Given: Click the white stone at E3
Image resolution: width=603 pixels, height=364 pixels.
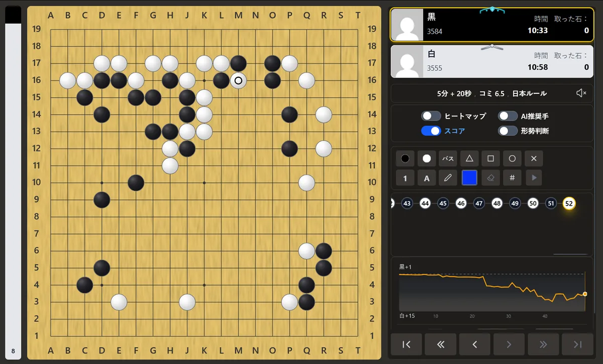Looking at the screenshot, I should (x=119, y=302).
